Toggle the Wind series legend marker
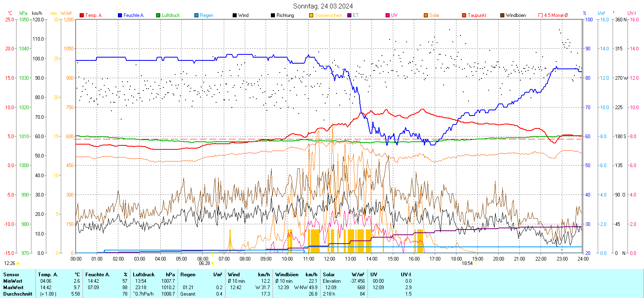The image size is (644, 298). coord(235,15)
